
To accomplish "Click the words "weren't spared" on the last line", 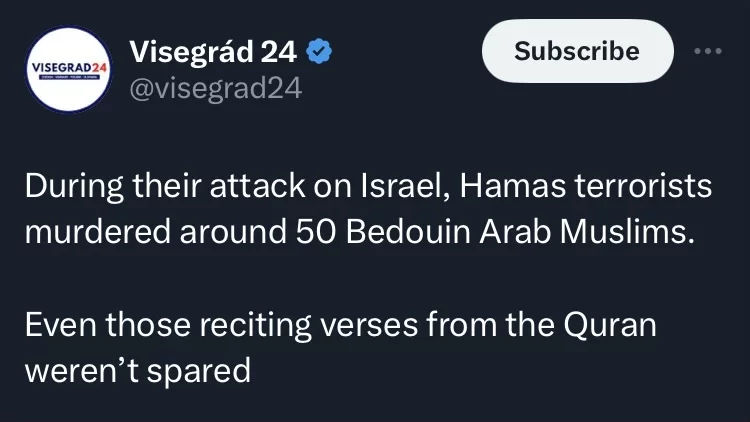I will click(137, 371).
